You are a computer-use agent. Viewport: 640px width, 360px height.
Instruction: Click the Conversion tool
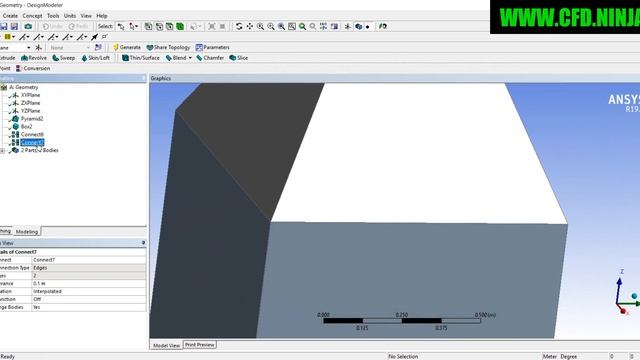(33, 69)
